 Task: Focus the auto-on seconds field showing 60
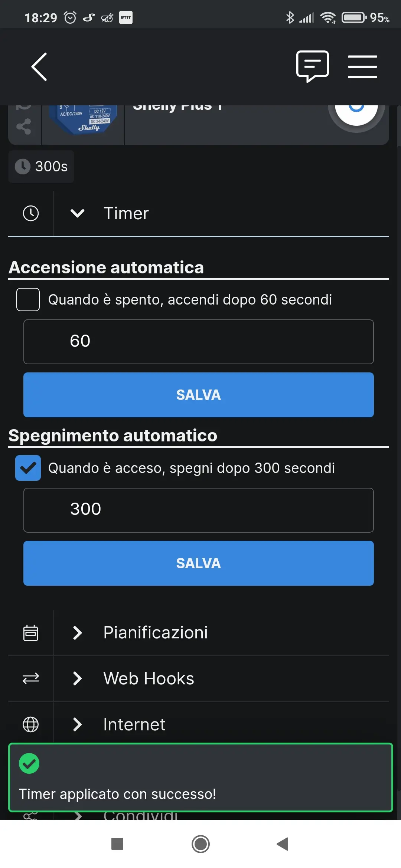199,342
